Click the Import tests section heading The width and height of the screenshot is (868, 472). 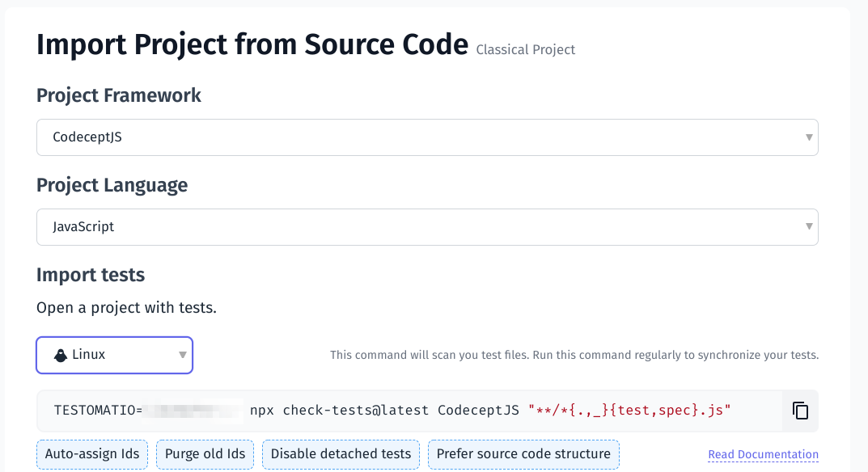point(91,275)
